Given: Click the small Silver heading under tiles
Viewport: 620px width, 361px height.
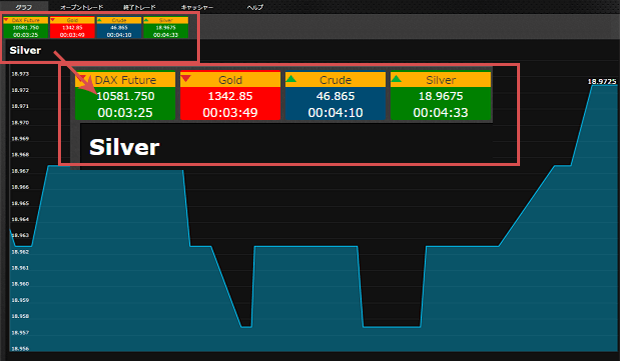Looking at the screenshot, I should (25, 50).
